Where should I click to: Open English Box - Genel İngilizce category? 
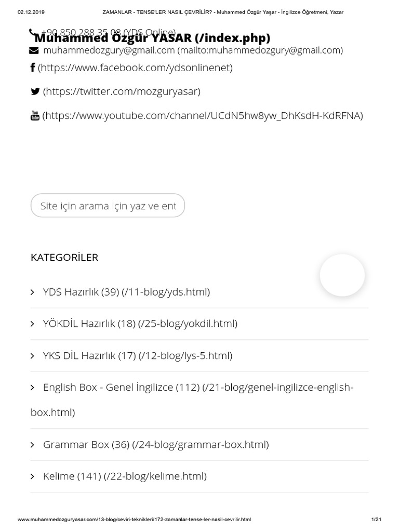click(x=192, y=400)
